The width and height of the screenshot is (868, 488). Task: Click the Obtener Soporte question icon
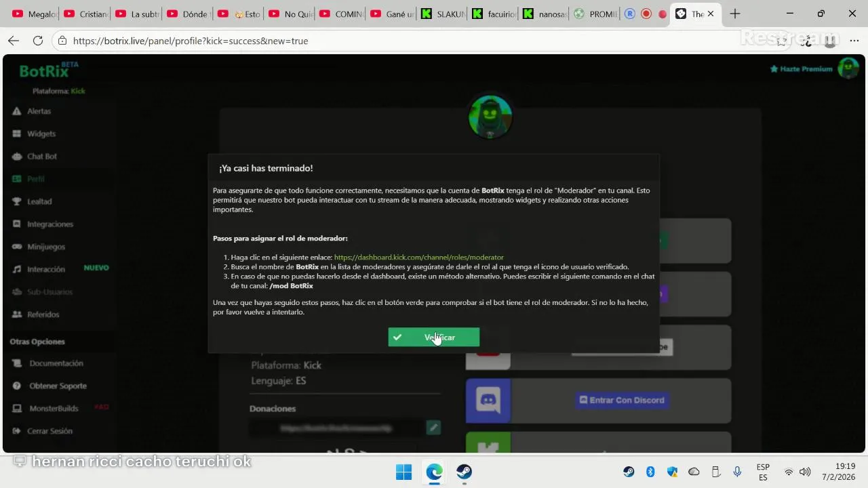point(17,386)
